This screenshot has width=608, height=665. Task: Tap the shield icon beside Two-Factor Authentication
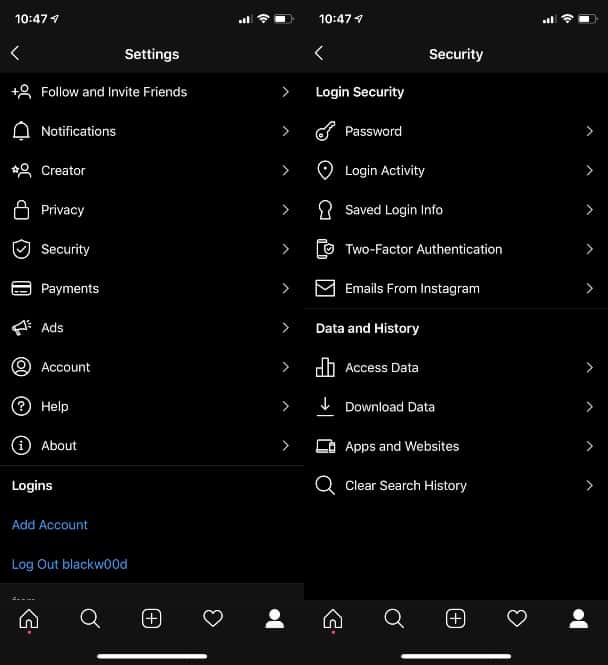pyautogui.click(x=324, y=249)
